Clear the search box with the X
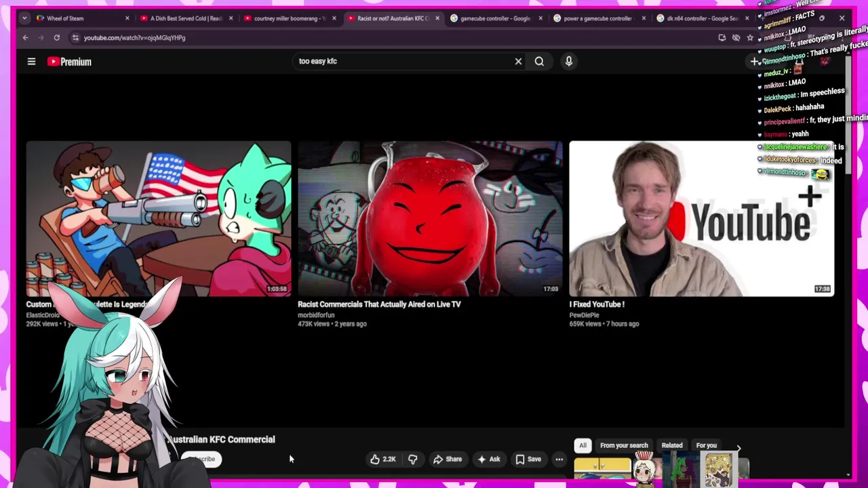 click(x=518, y=61)
